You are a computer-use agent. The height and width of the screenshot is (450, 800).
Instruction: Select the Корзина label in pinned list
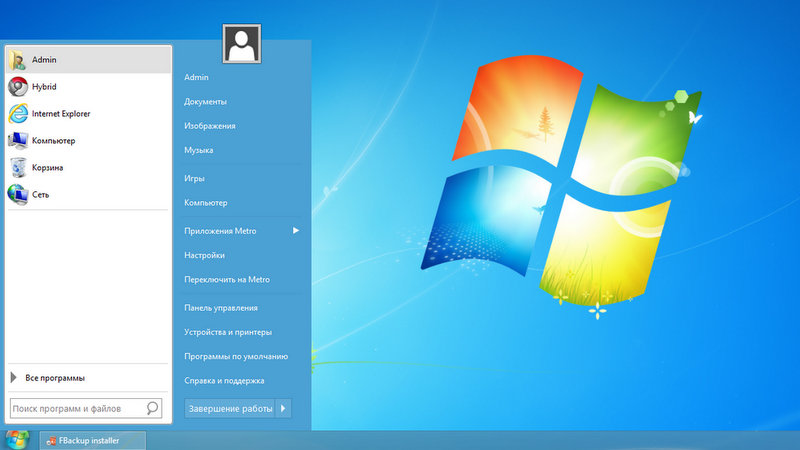tap(47, 167)
